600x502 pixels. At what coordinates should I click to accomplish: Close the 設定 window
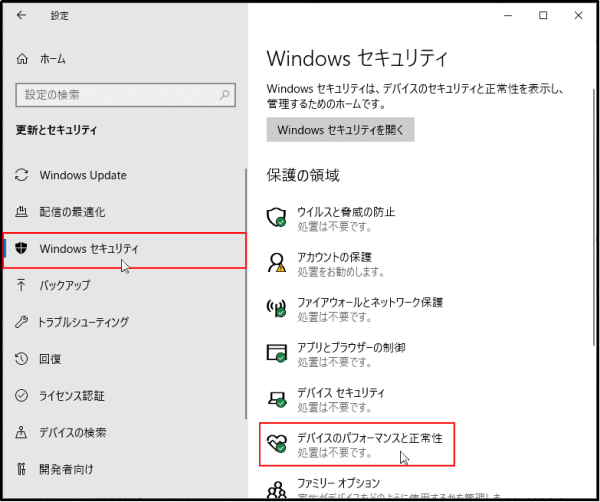click(578, 15)
